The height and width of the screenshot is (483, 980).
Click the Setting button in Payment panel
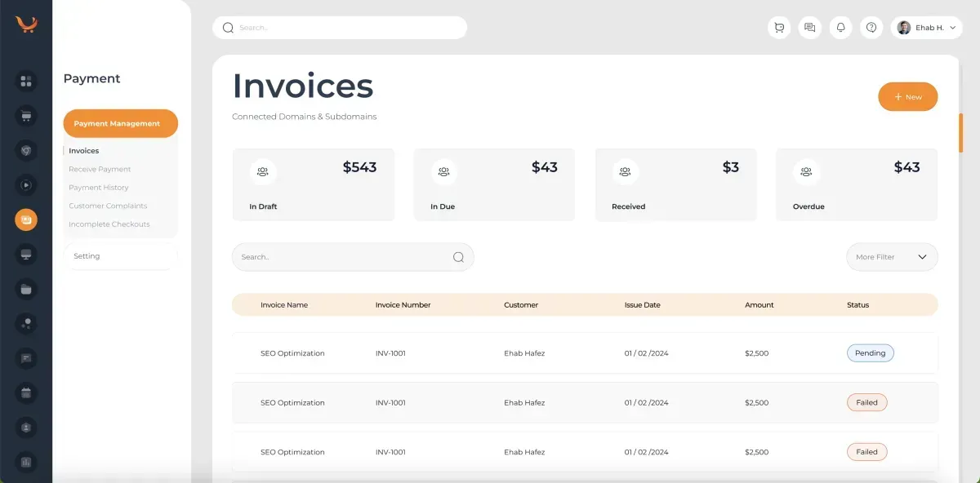(x=120, y=256)
